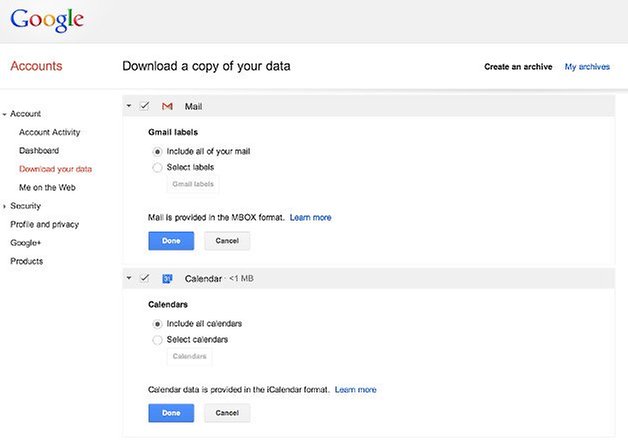628x444 pixels.
Task: Click Cancel in the Mail section
Action: click(x=227, y=241)
